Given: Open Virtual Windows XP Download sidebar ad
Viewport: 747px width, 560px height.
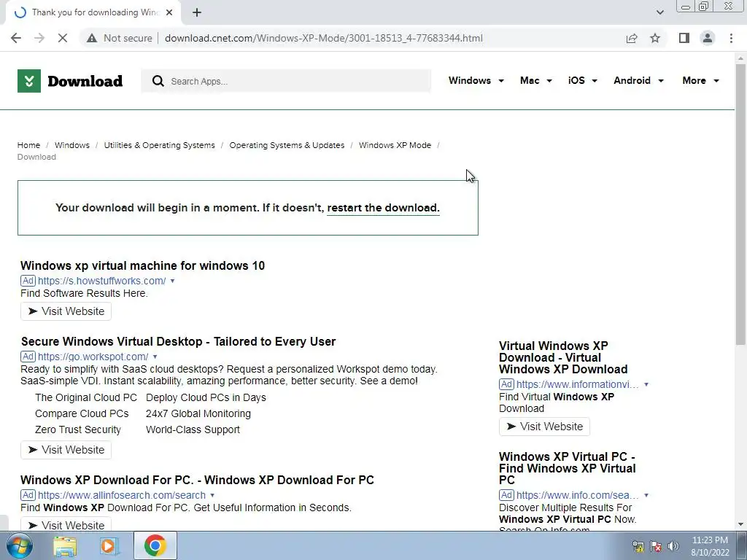Looking at the screenshot, I should [563, 357].
